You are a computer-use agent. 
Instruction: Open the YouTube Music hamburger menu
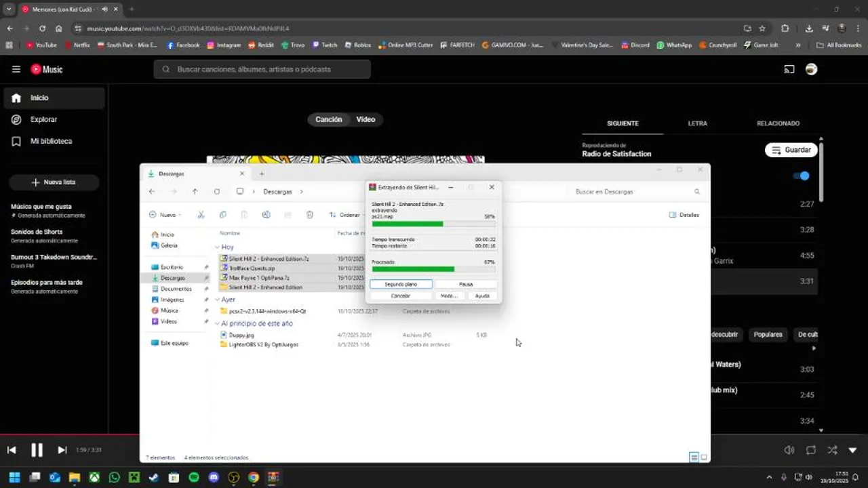[x=16, y=69]
